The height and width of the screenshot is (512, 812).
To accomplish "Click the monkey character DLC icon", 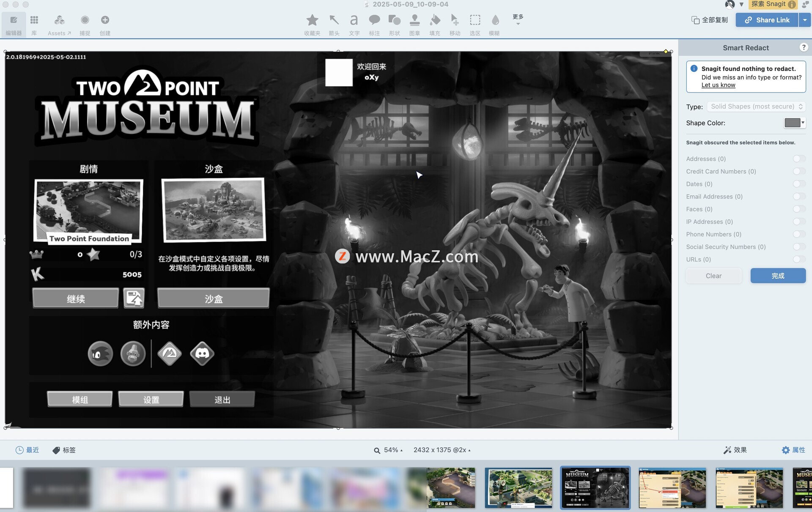I will 133,353.
